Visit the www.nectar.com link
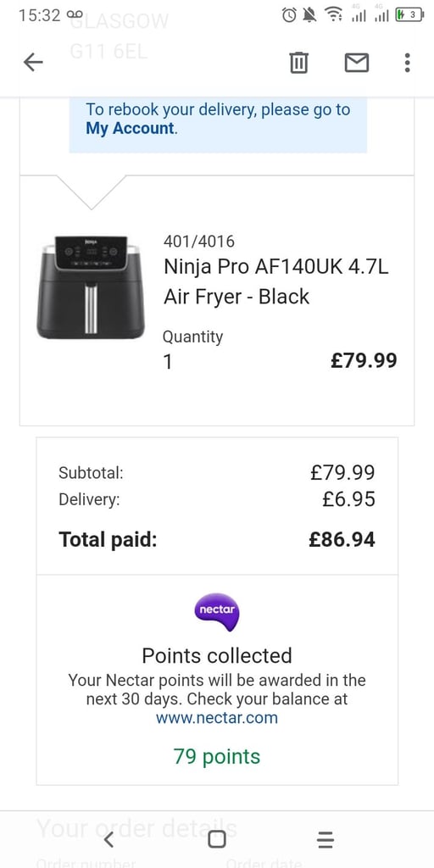This screenshot has height=868, width=434. point(217,719)
